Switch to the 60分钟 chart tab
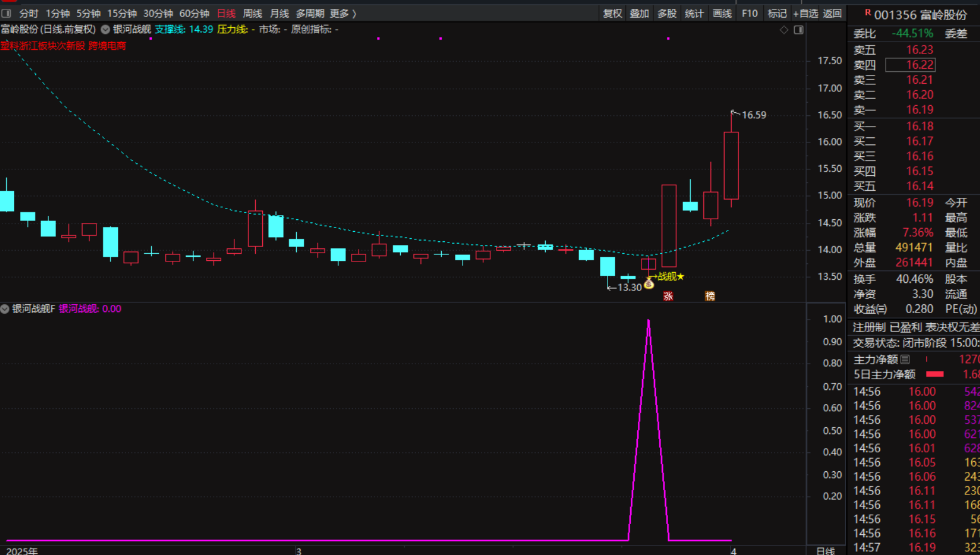 coord(194,13)
